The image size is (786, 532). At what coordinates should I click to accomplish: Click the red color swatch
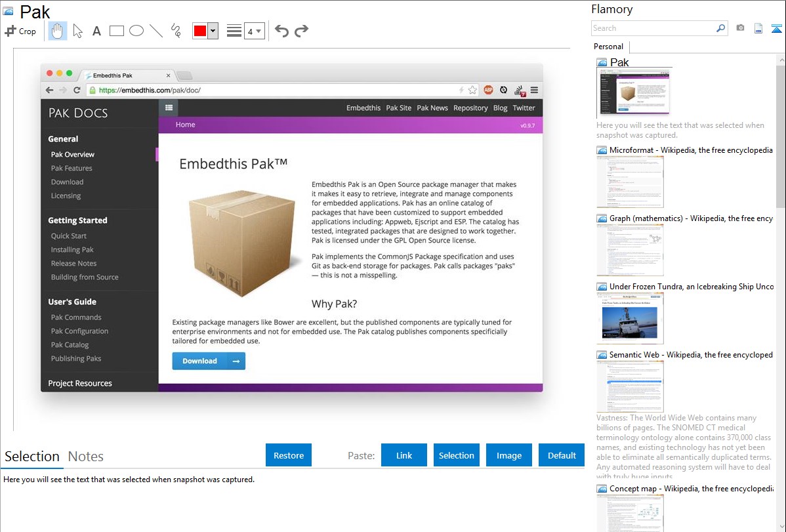click(x=200, y=31)
